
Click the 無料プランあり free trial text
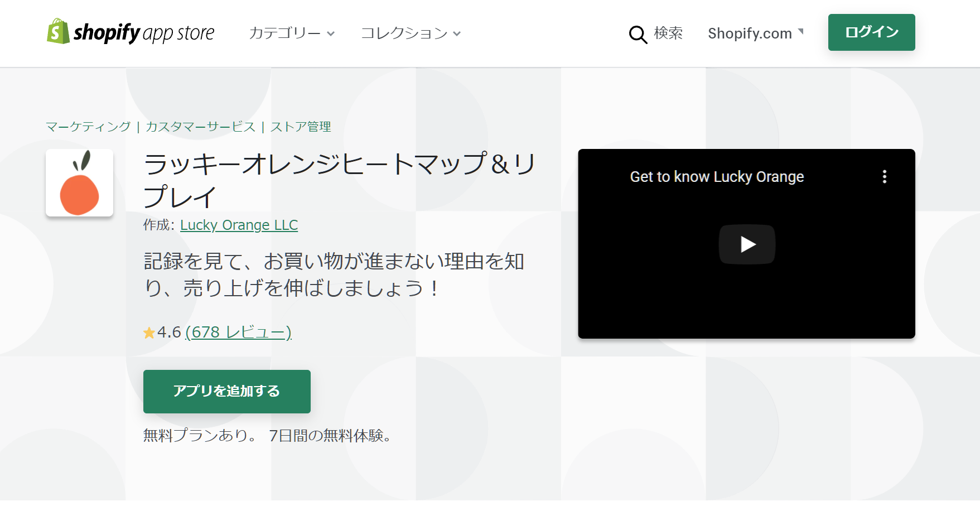269,435
